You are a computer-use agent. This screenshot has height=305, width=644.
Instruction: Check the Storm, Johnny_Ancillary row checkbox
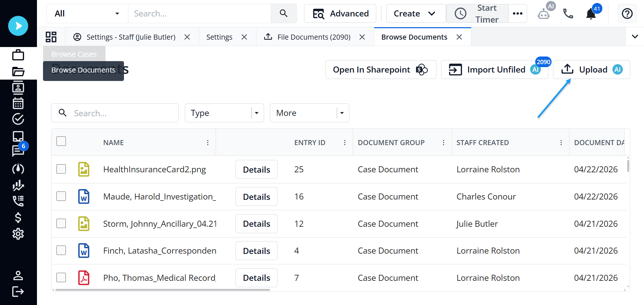[61, 223]
